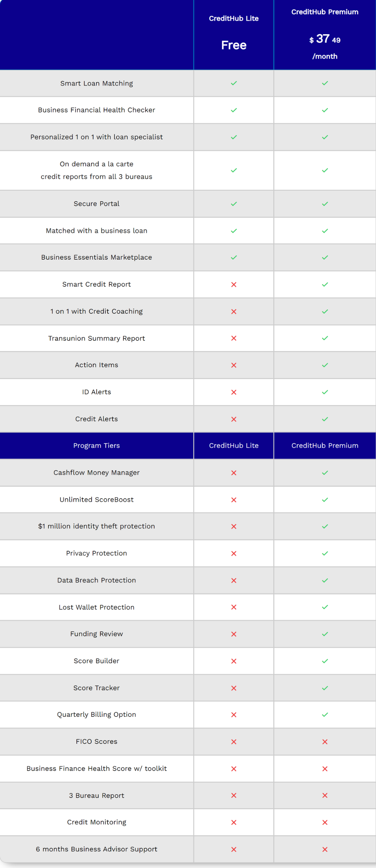
Task: Click Lite red X for Unlimited ScoreBoost
Action: (x=234, y=500)
